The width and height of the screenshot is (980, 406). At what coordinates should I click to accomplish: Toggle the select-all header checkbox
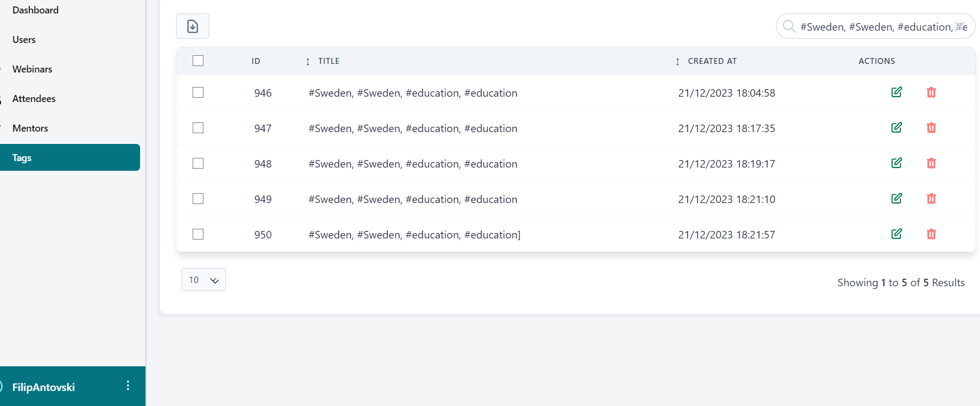[x=198, y=61]
